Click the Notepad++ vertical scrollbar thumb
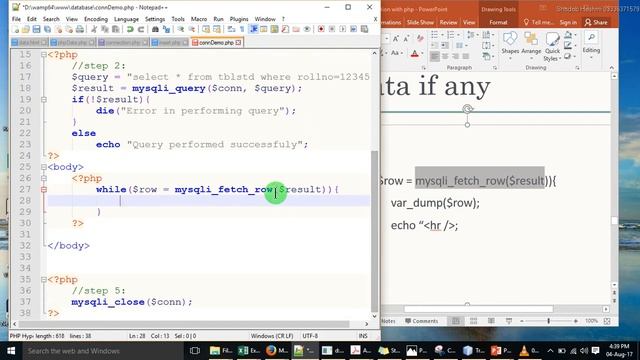Screen dimensions: 640x360 [374, 231]
